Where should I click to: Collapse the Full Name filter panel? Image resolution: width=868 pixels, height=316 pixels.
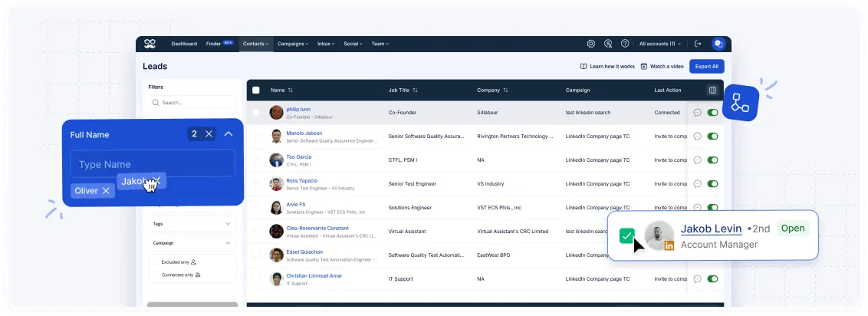tap(229, 134)
